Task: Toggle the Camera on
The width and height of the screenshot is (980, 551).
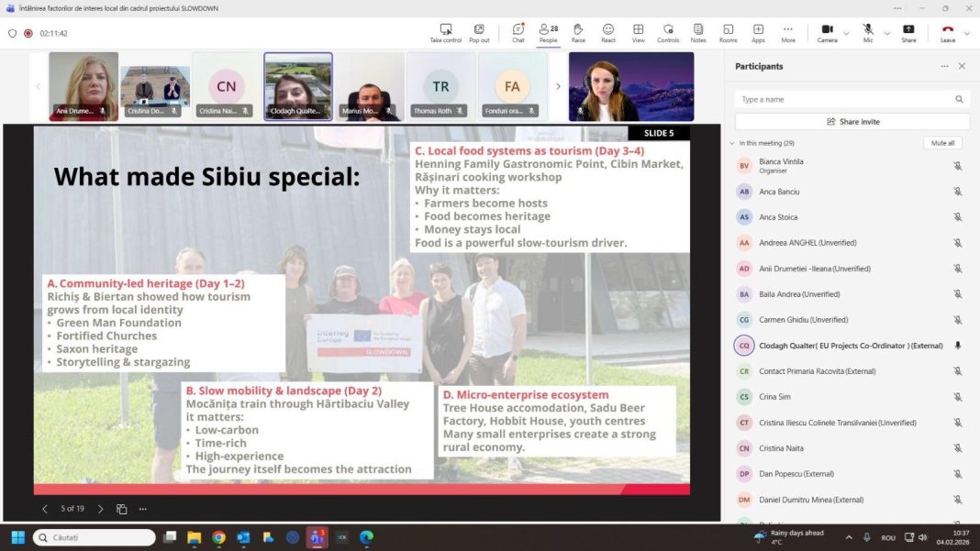Action: click(x=827, y=33)
